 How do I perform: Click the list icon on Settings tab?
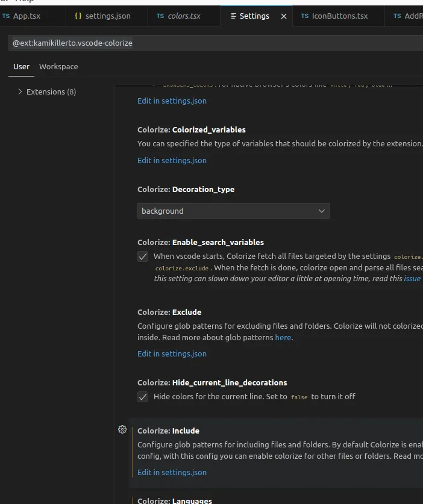[233, 16]
